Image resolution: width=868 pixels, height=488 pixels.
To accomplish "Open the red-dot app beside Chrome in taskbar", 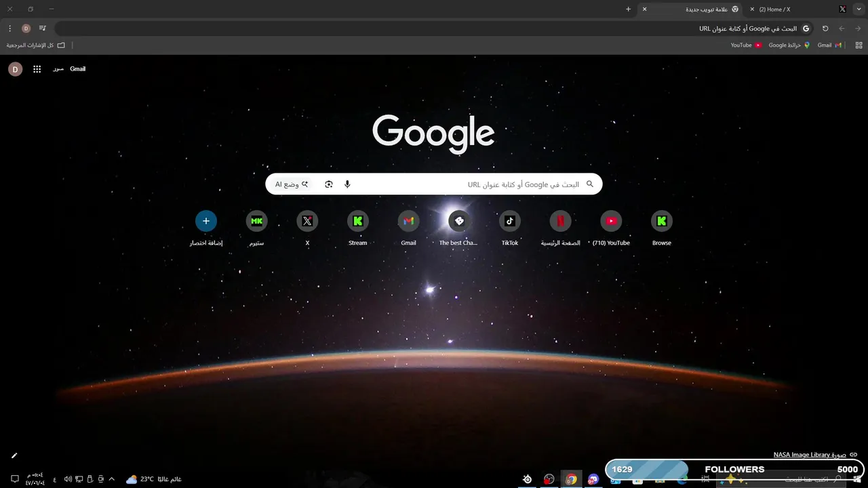I will 549,479.
